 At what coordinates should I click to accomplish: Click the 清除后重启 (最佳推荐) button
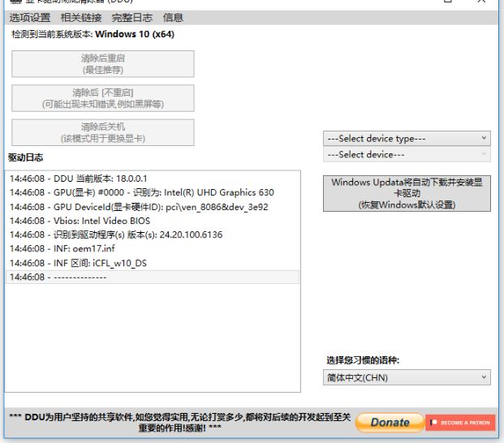(103, 63)
